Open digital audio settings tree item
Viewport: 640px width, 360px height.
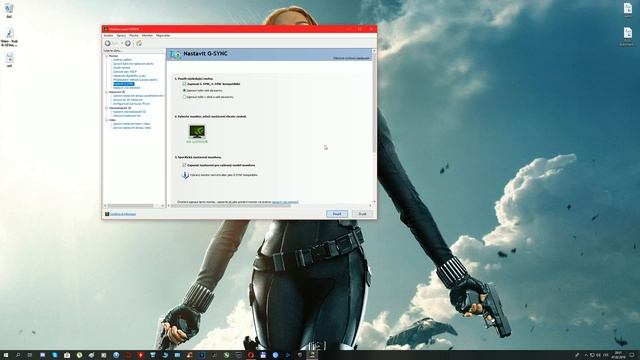coord(129,76)
